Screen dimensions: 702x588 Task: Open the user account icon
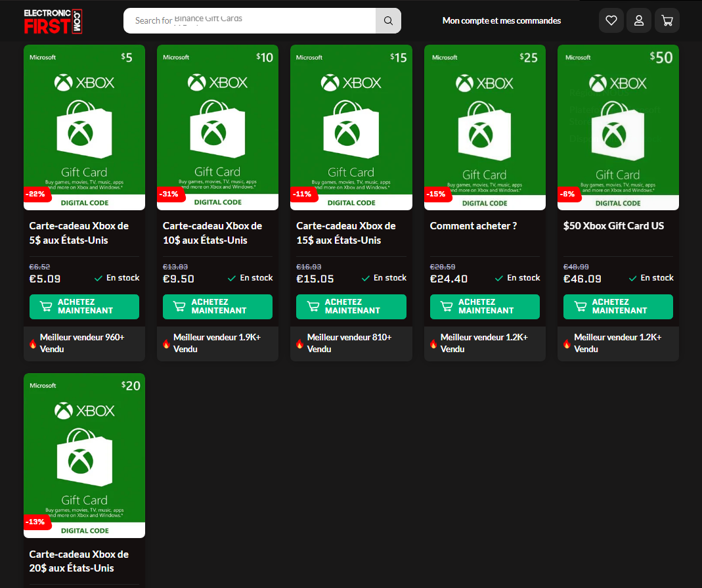coord(639,20)
